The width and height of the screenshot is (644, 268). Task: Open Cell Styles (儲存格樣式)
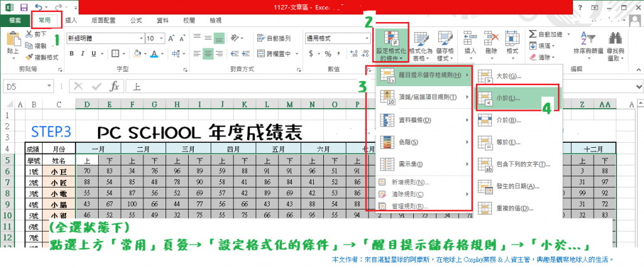pos(445,47)
